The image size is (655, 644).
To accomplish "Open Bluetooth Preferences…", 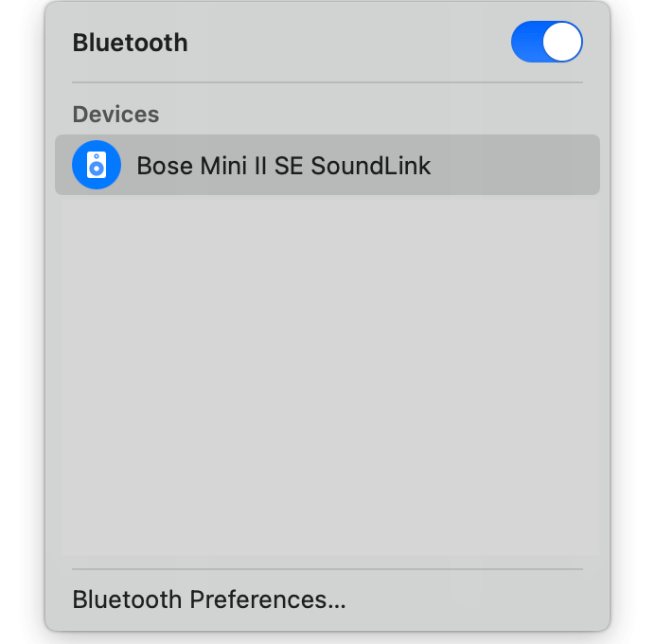I will 209,599.
